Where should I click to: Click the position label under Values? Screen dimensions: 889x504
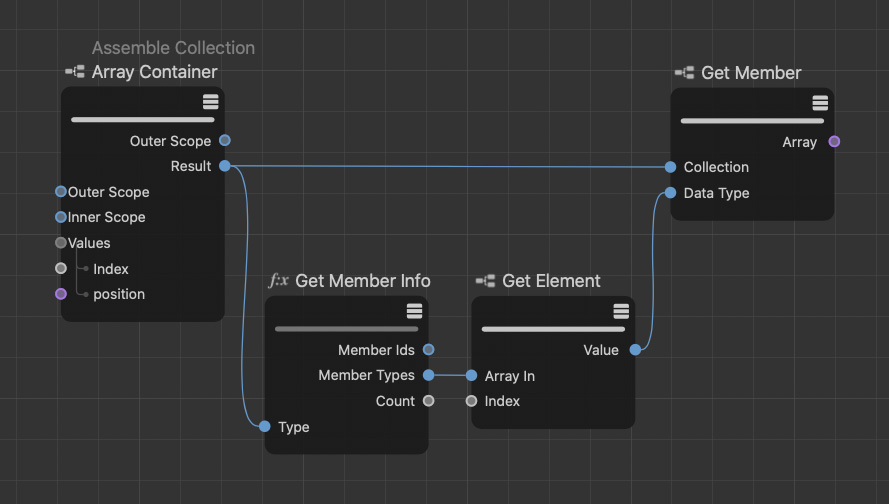tap(119, 294)
